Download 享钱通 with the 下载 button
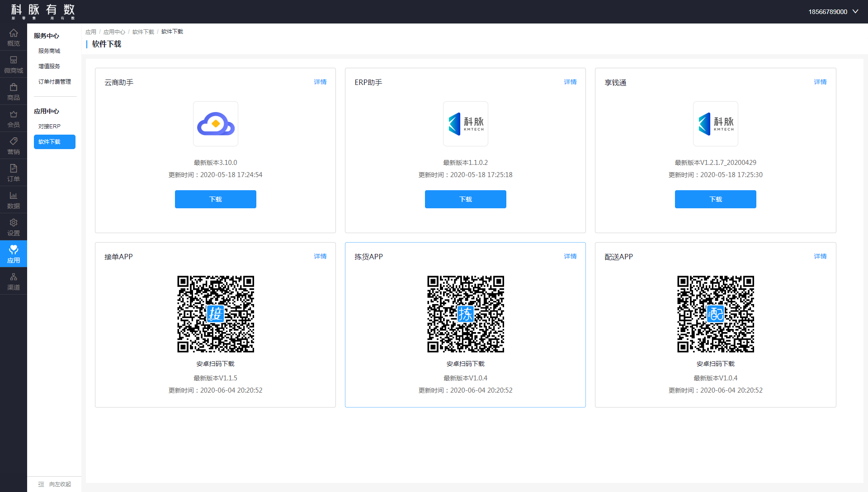This screenshot has width=868, height=492. [716, 199]
